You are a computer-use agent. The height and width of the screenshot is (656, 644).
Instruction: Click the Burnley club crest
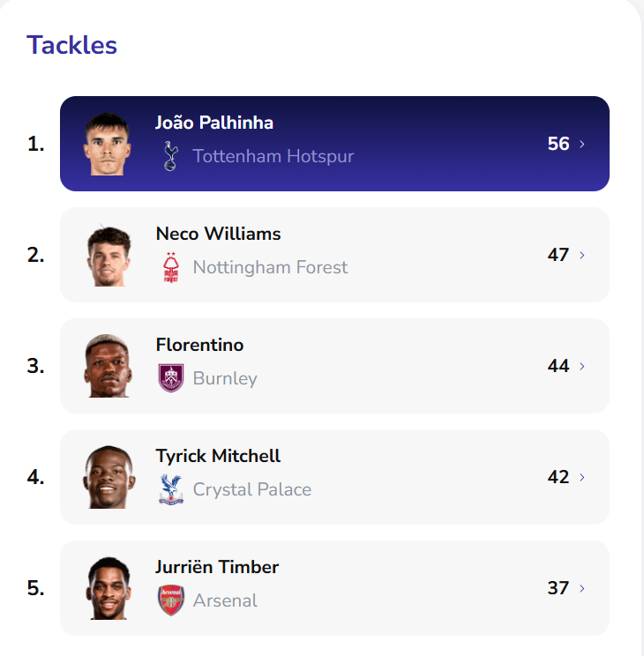point(170,378)
